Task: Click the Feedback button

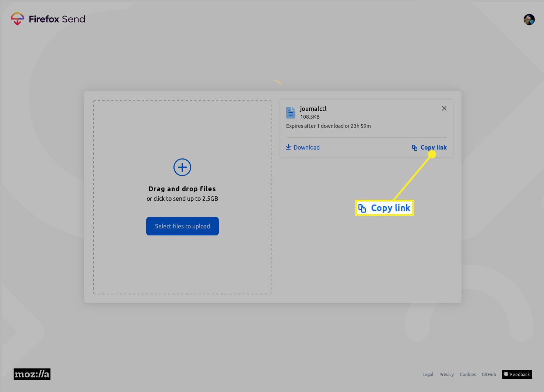Action: point(517,374)
